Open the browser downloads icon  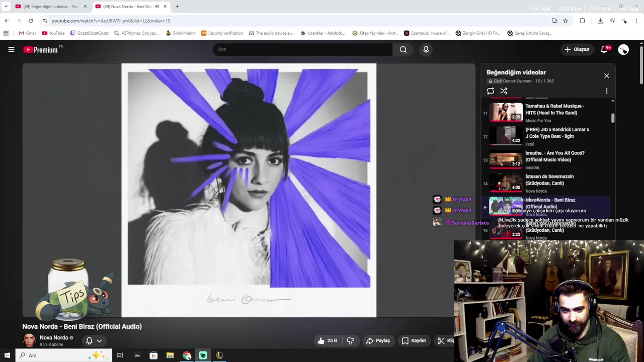pyautogui.click(x=600, y=21)
